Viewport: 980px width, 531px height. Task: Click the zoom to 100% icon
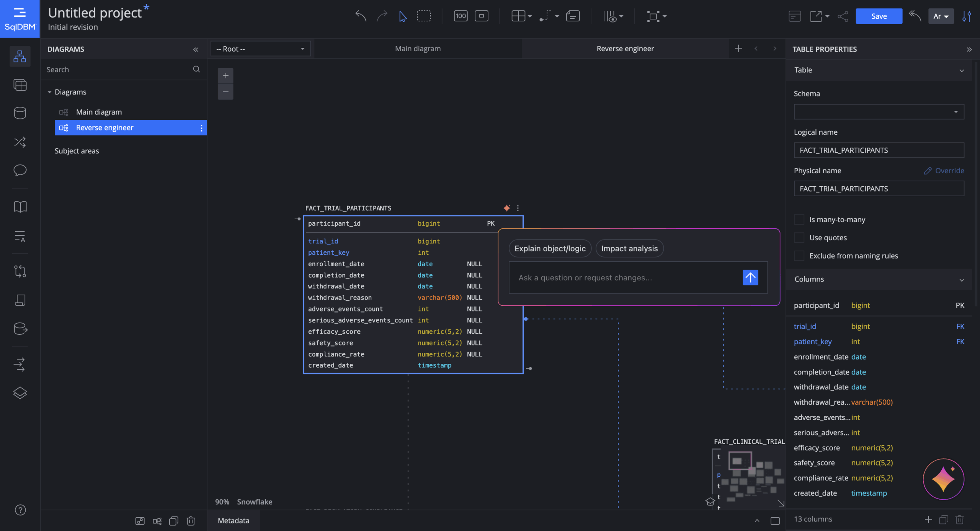pos(461,16)
